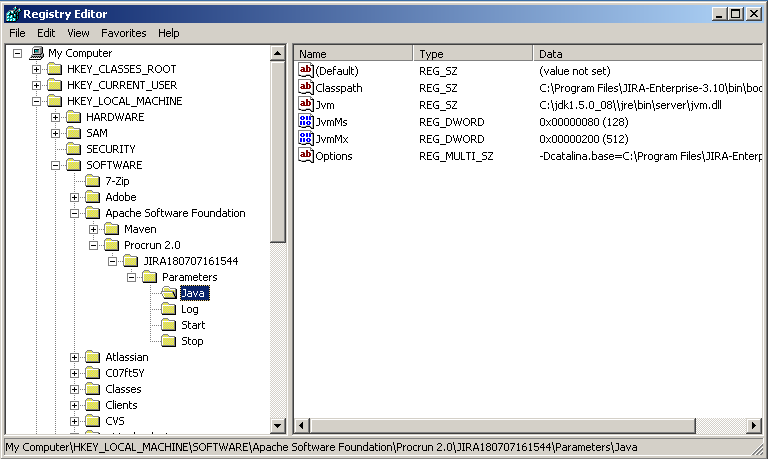Click the tree pane scroll down arrow
Screen dimensions: 768x459
(278, 426)
